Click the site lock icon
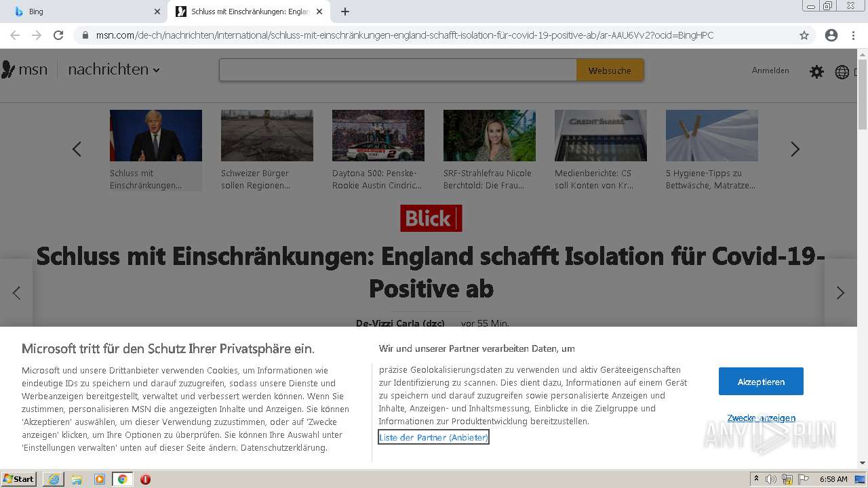Screen dimensions: 868x488 coord(85,35)
